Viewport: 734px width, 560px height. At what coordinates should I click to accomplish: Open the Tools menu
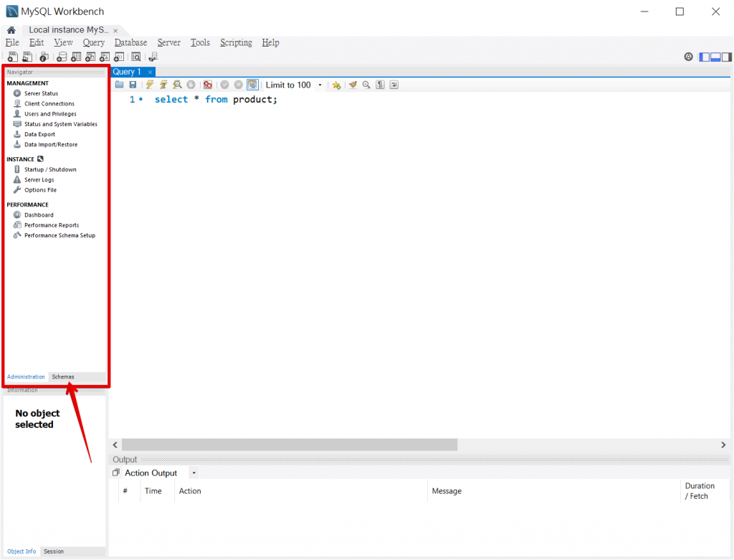(x=200, y=42)
